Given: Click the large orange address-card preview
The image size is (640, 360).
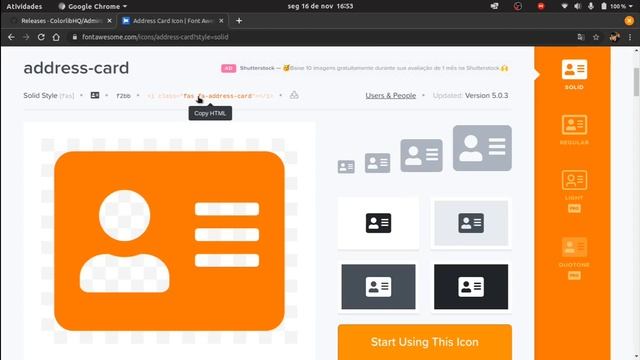Looking at the screenshot, I should click(x=169, y=241).
